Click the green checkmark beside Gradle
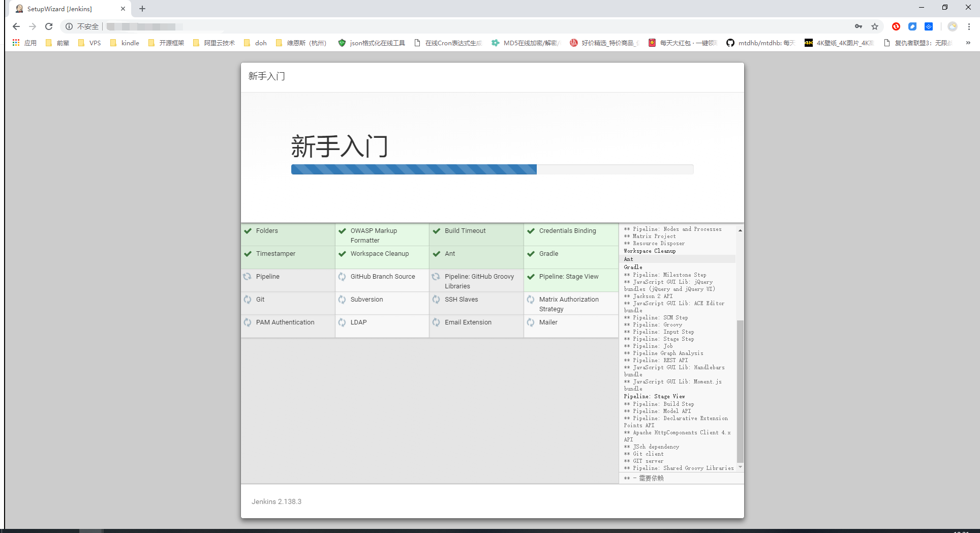 pyautogui.click(x=531, y=253)
